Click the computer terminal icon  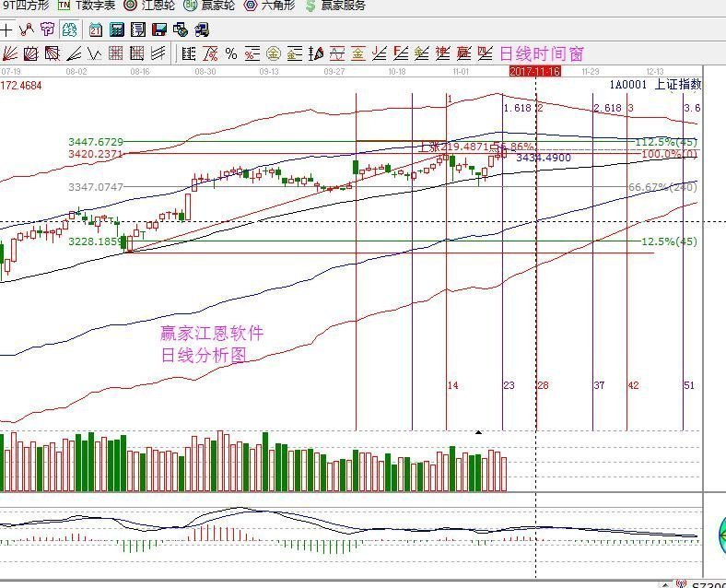coord(202,30)
